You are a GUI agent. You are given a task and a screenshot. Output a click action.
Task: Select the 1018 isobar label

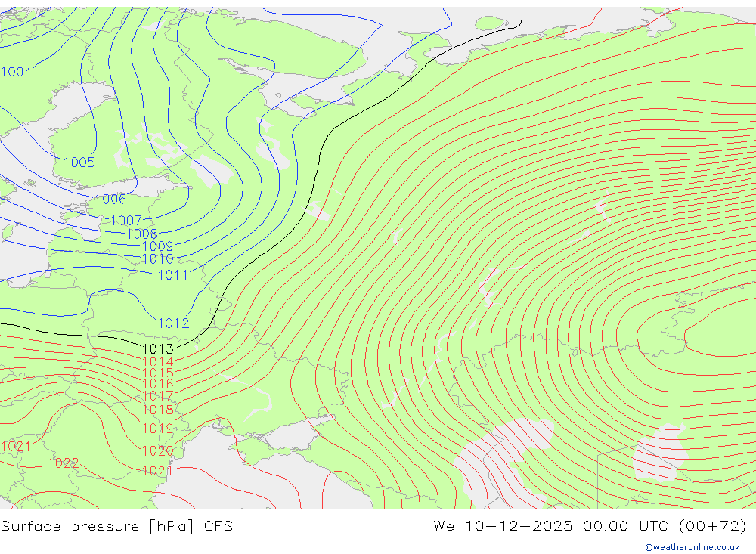tap(158, 410)
